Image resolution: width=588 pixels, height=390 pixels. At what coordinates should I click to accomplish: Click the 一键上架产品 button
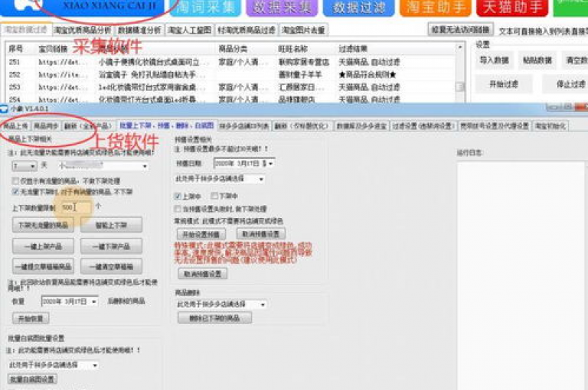click(x=43, y=246)
